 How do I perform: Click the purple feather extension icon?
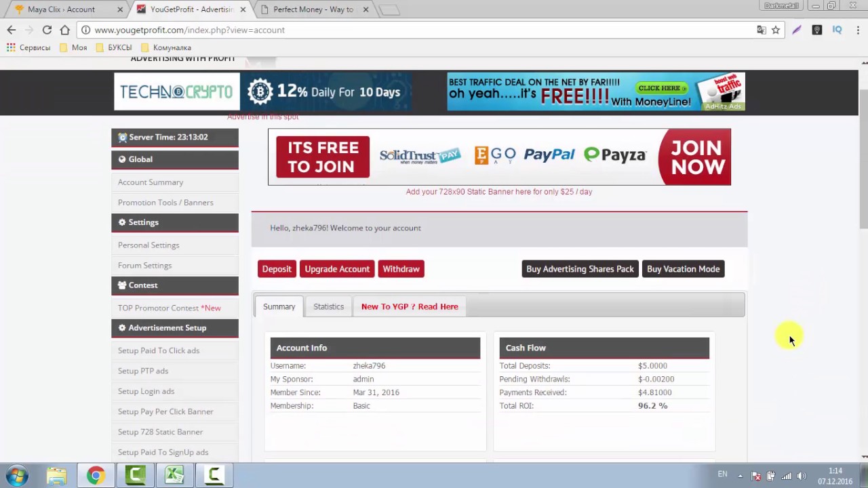(x=797, y=30)
